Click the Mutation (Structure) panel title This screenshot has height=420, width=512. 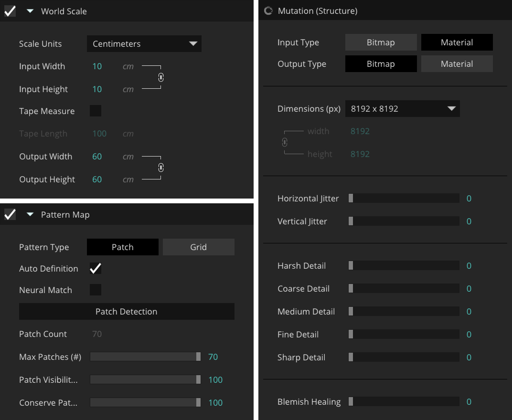pos(318,11)
